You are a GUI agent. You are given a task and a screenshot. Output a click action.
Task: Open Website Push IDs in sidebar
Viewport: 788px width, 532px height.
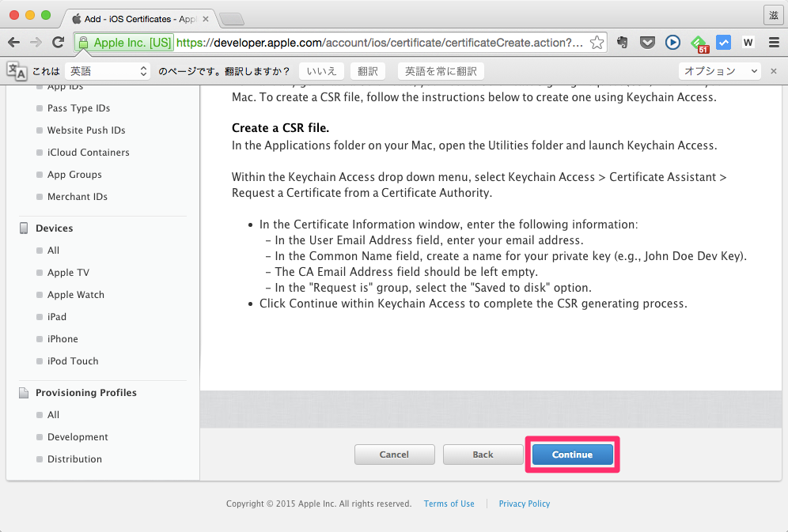(x=86, y=130)
